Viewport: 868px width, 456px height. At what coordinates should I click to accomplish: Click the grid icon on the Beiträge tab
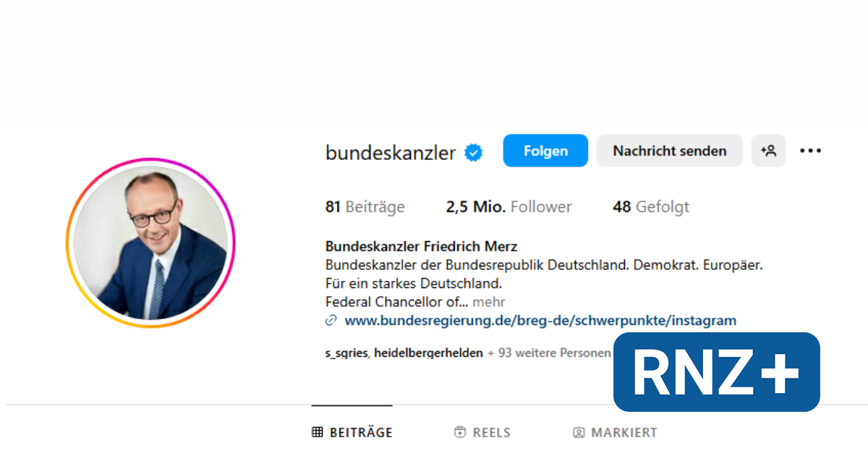click(318, 432)
